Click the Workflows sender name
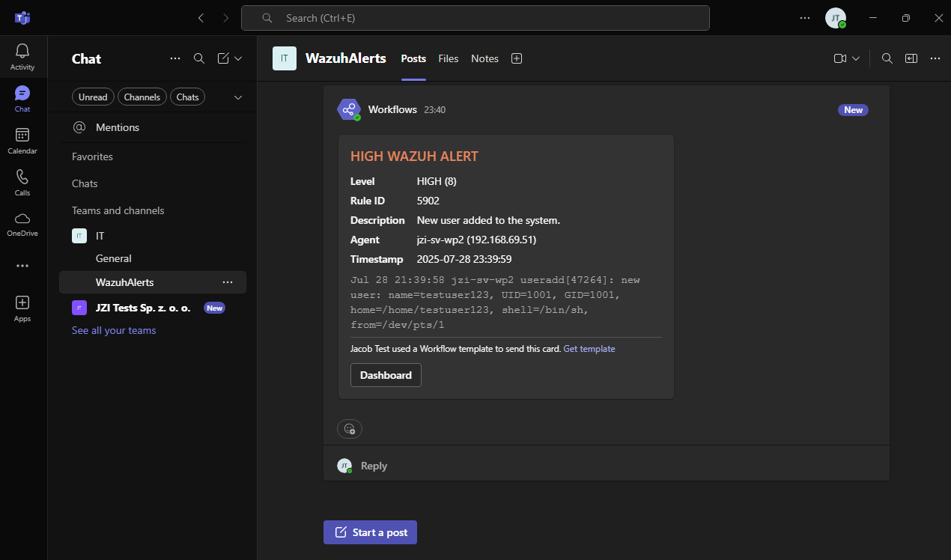Viewport: 951px width, 560px height. (392, 109)
